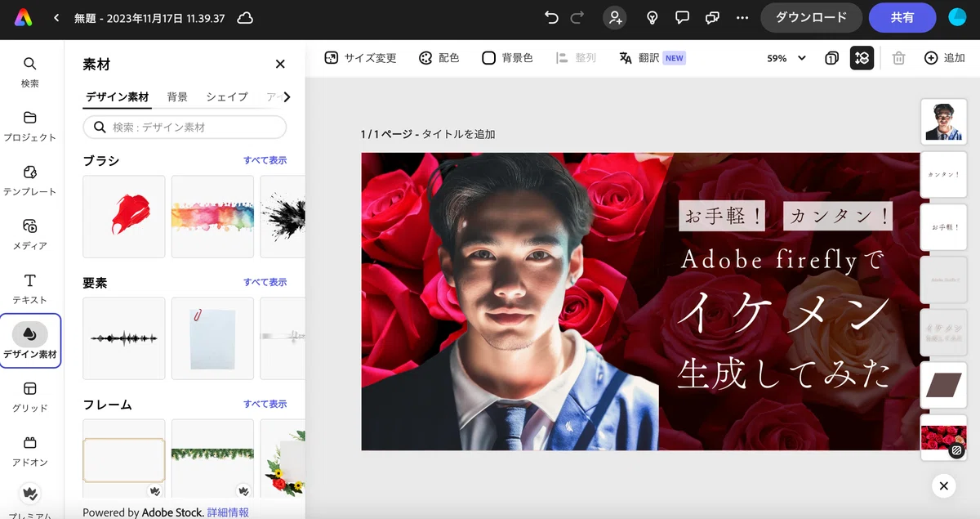The image size is (980, 519).
Task: Click the trash delete icon
Action: tap(898, 58)
